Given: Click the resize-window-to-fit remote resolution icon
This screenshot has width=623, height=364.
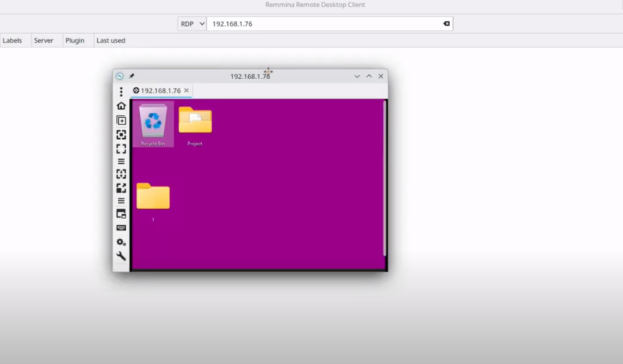Looking at the screenshot, I should [x=121, y=135].
